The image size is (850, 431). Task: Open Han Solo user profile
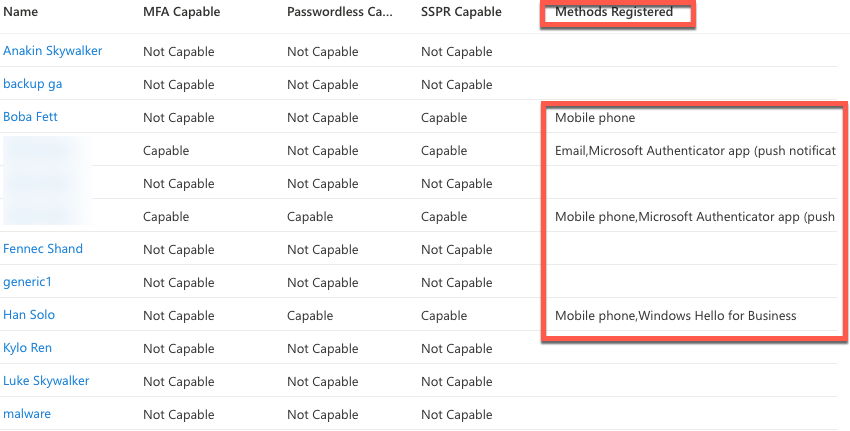tap(29, 315)
